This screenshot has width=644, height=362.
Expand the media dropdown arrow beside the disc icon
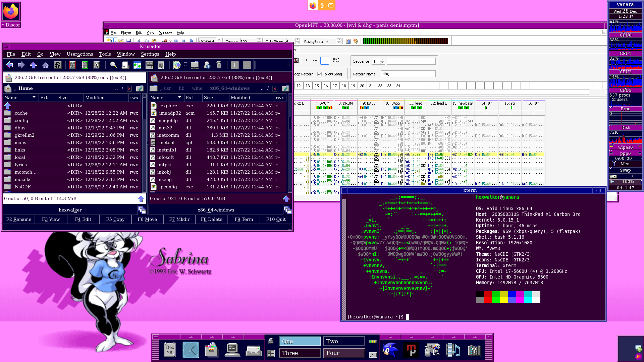point(185,65)
